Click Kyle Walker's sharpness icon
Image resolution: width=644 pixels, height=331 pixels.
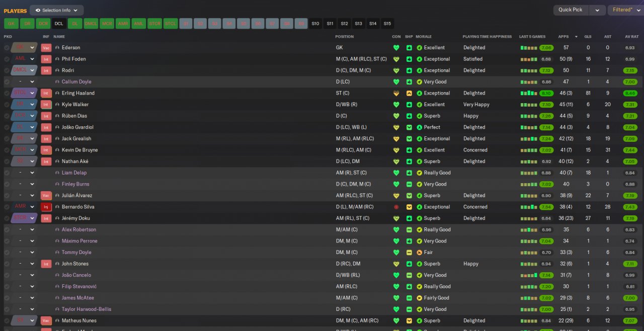coord(409,105)
